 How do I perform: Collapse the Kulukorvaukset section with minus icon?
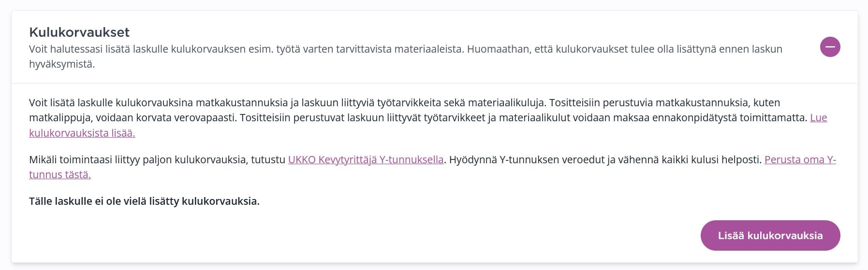[830, 47]
